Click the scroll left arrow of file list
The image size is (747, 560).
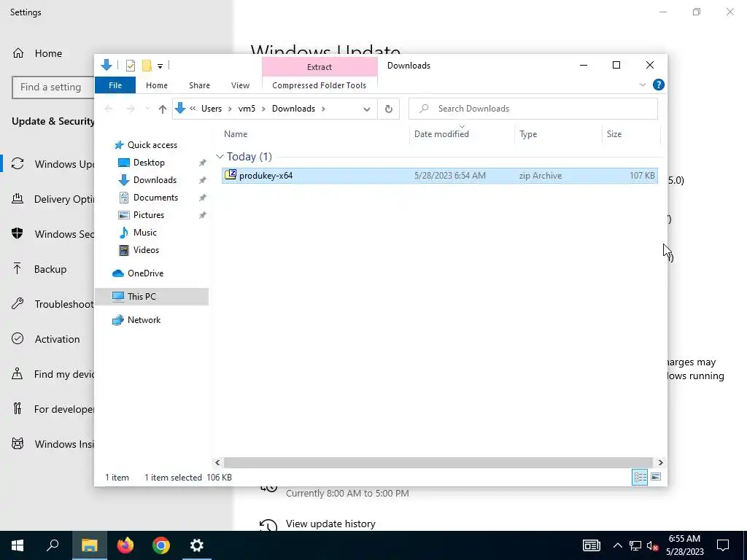click(x=217, y=462)
